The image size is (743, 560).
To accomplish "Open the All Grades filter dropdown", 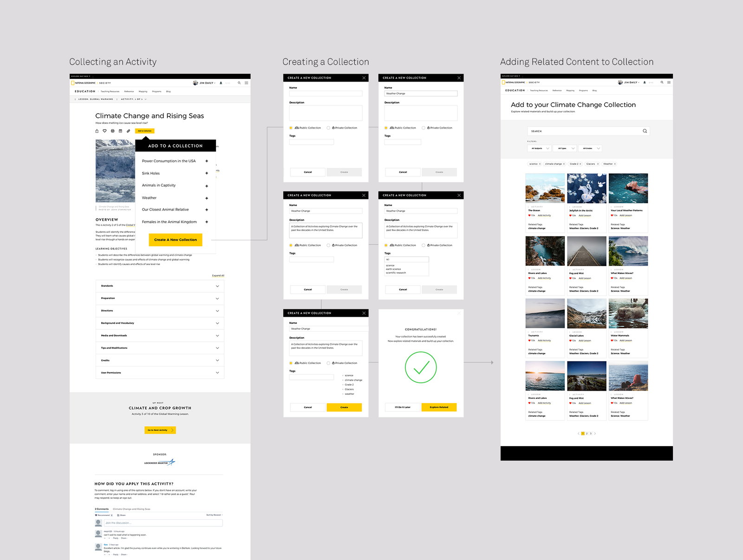I will tap(590, 149).
